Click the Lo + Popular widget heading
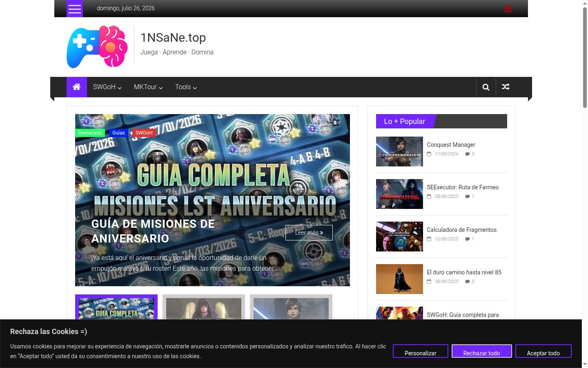Viewport: 588px width, 368px height. click(405, 121)
